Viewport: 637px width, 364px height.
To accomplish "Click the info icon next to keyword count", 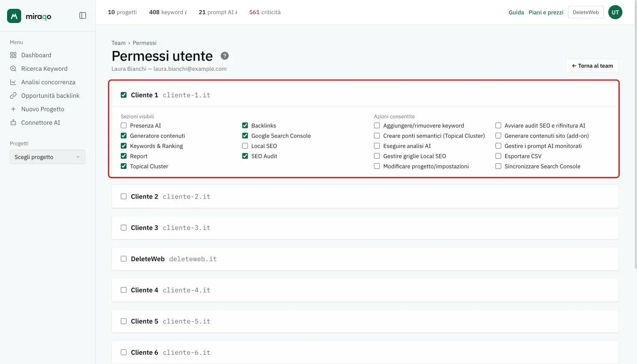I will point(186,12).
